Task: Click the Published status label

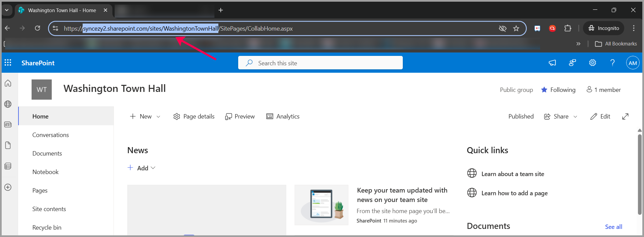Action: pyautogui.click(x=521, y=116)
